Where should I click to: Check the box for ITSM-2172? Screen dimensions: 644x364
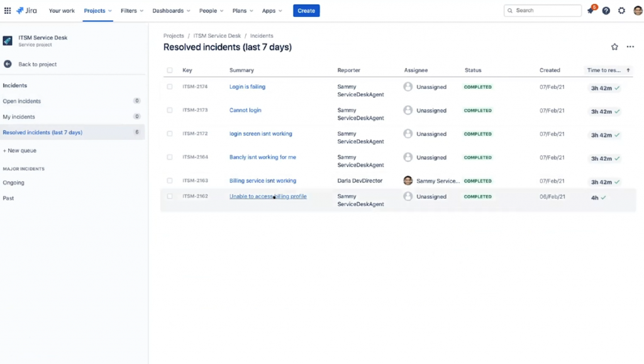(x=170, y=134)
